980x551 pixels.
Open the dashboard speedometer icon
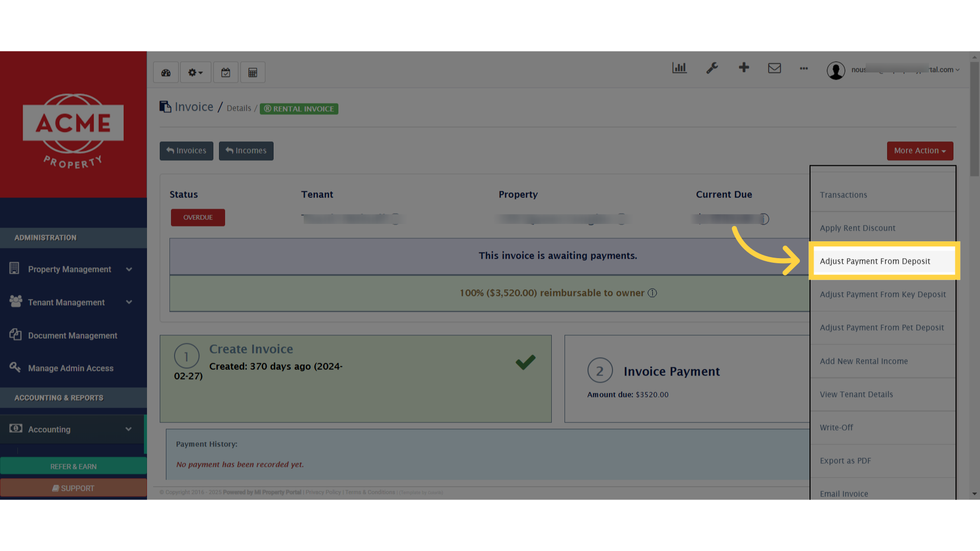165,72
